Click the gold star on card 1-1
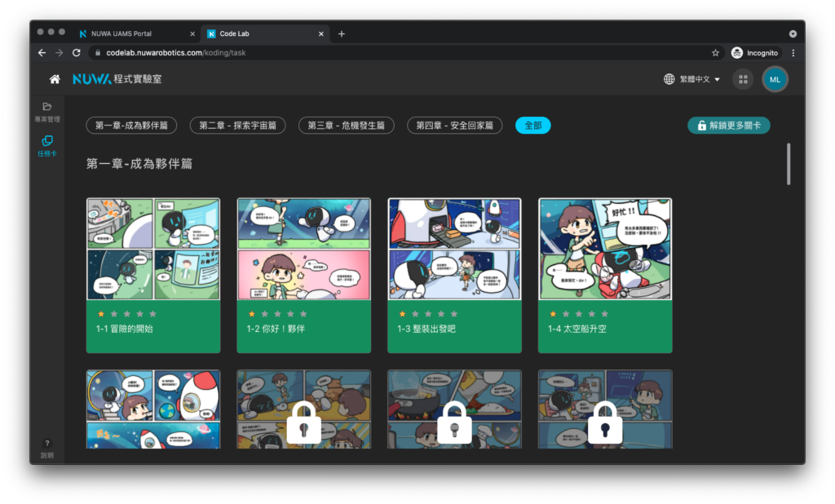 [x=100, y=314]
